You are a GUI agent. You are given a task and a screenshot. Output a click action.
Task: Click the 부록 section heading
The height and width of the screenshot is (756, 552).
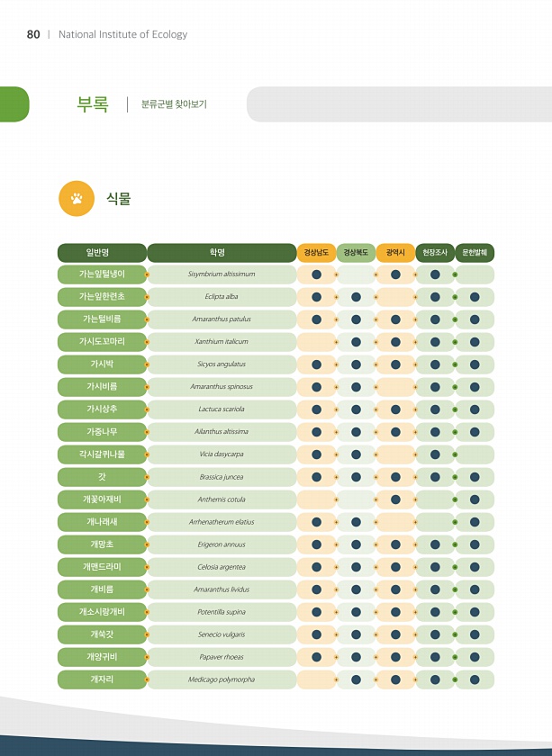[93, 104]
